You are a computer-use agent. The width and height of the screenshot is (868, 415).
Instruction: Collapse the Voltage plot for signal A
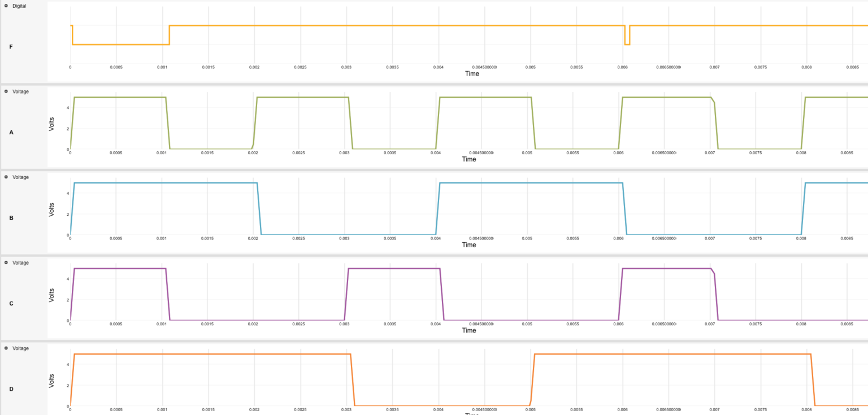point(6,91)
